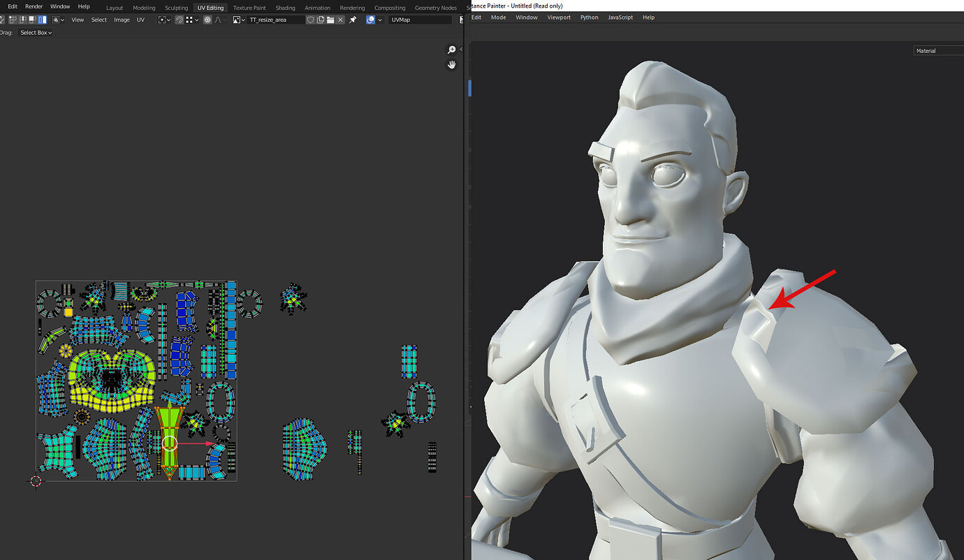This screenshot has width=964, height=560.
Task: Open image file folder icon
Action: click(x=330, y=20)
